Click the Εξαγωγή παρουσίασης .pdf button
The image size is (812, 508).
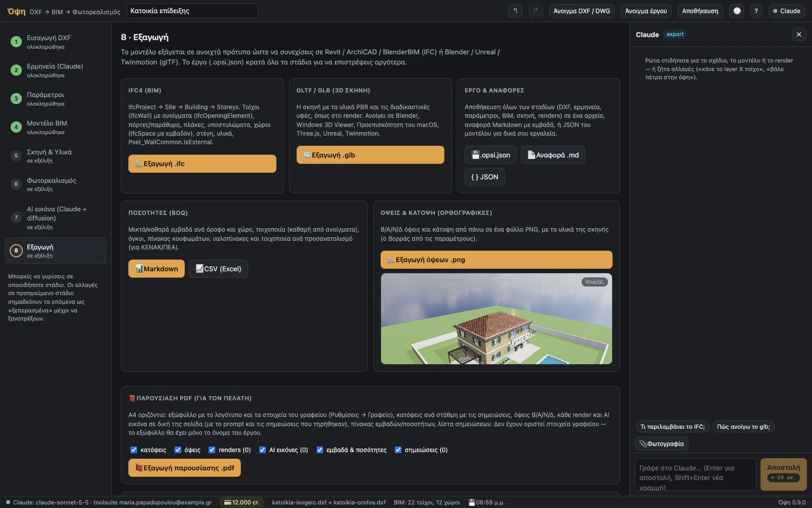[184, 468]
